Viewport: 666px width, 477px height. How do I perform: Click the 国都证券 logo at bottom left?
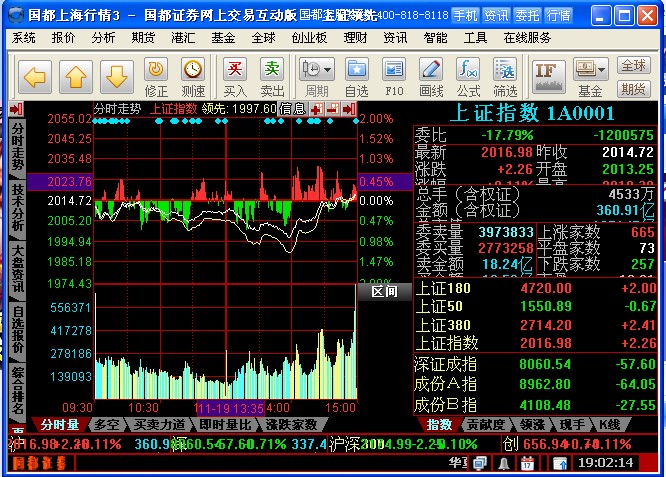pos(39,463)
